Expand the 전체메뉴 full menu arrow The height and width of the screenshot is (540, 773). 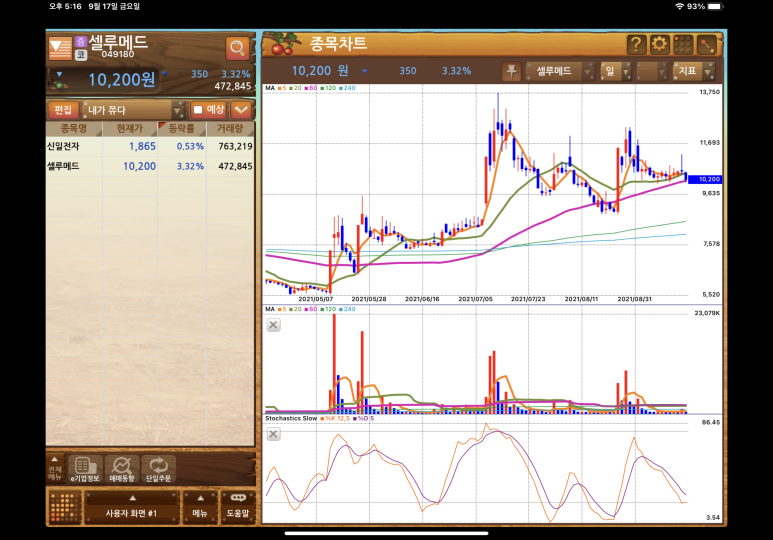(55, 468)
